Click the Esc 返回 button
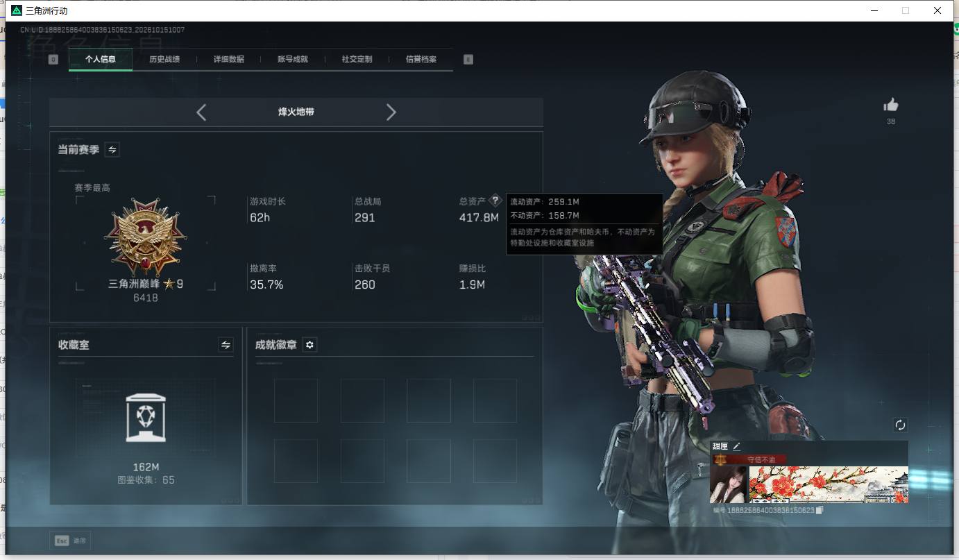Screen dimensions: 959x560 tap(70, 541)
